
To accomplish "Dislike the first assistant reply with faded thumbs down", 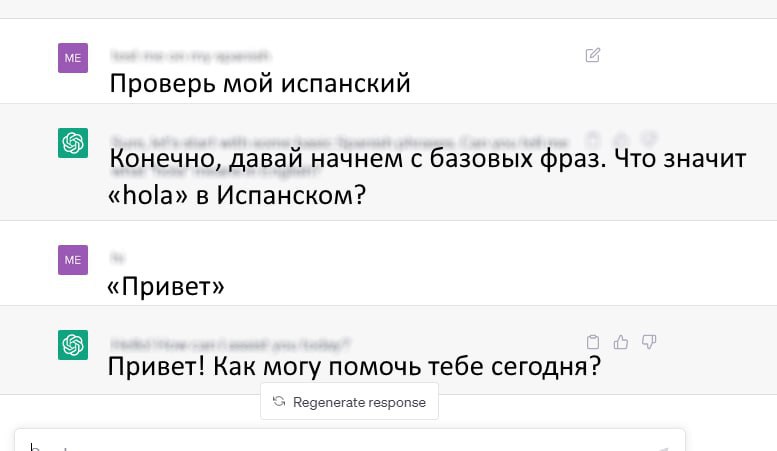I will pos(649,139).
